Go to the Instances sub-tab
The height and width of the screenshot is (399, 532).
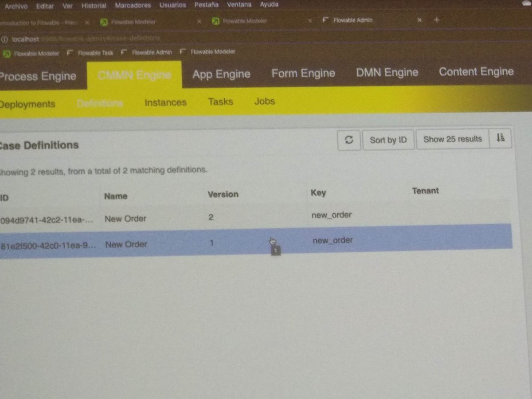(x=165, y=102)
